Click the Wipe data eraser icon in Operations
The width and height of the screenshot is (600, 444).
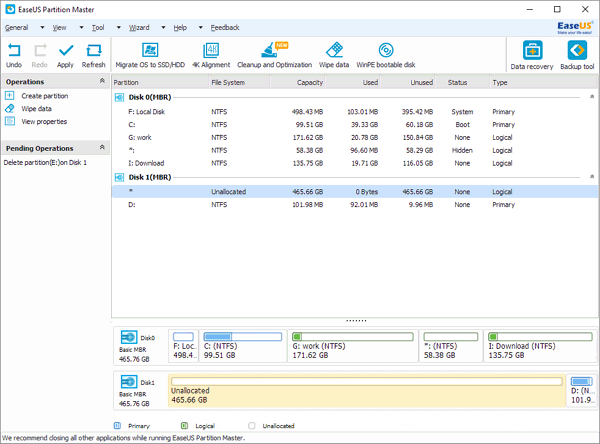10,109
